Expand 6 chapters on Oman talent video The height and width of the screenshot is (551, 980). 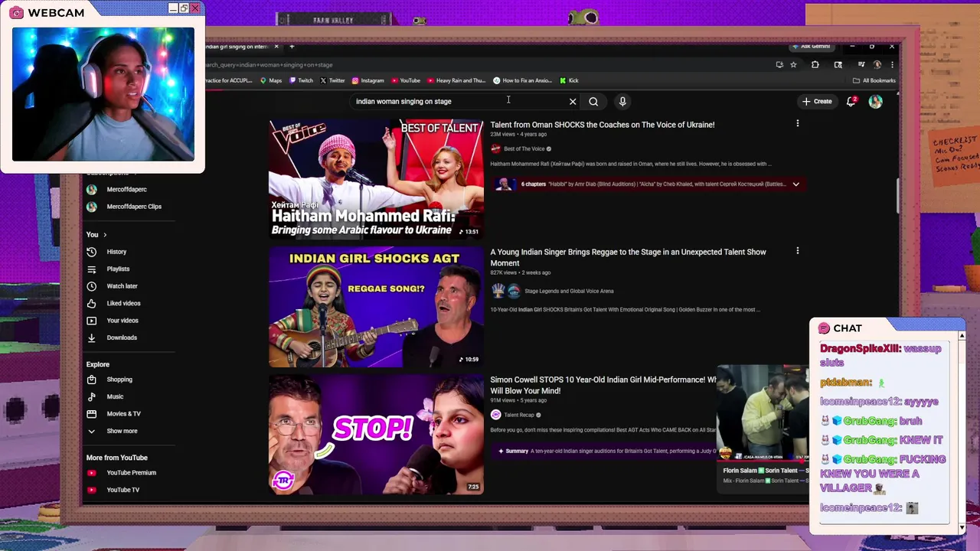point(795,184)
